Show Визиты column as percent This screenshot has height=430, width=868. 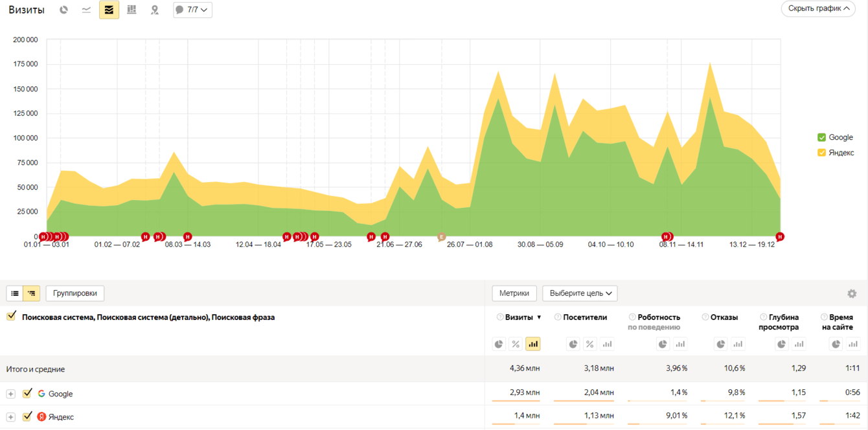point(516,344)
